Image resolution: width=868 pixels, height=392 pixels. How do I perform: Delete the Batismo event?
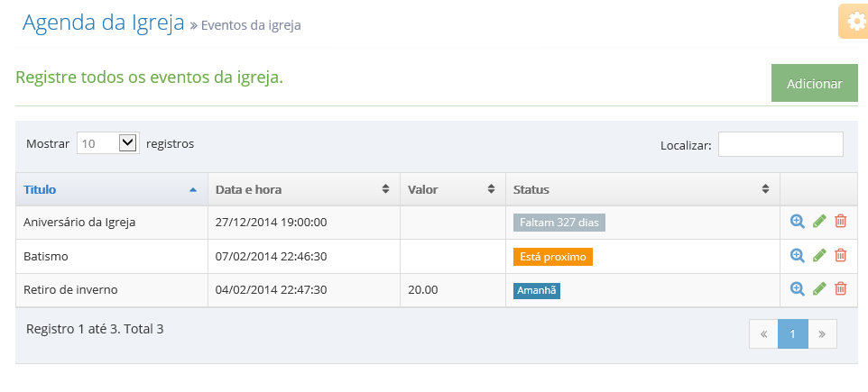(x=840, y=255)
